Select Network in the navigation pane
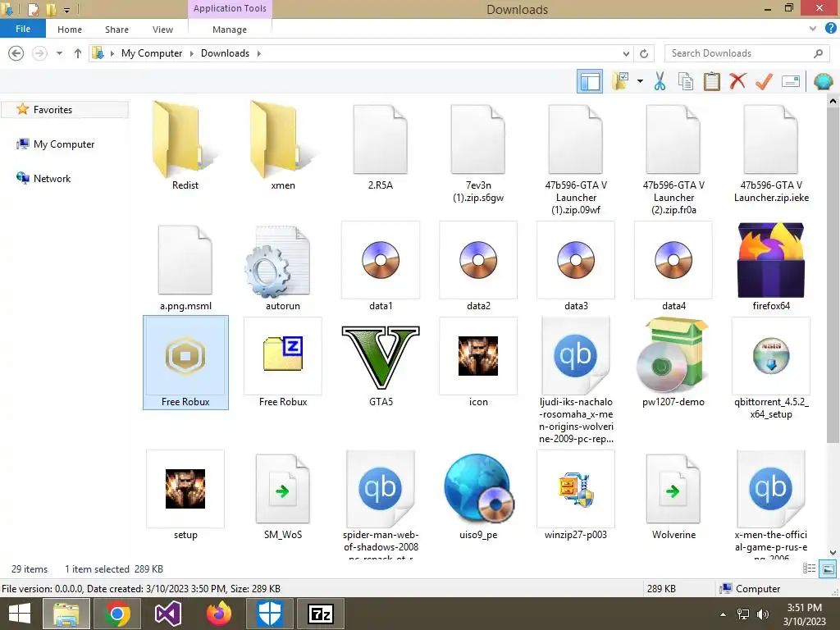 coord(52,178)
